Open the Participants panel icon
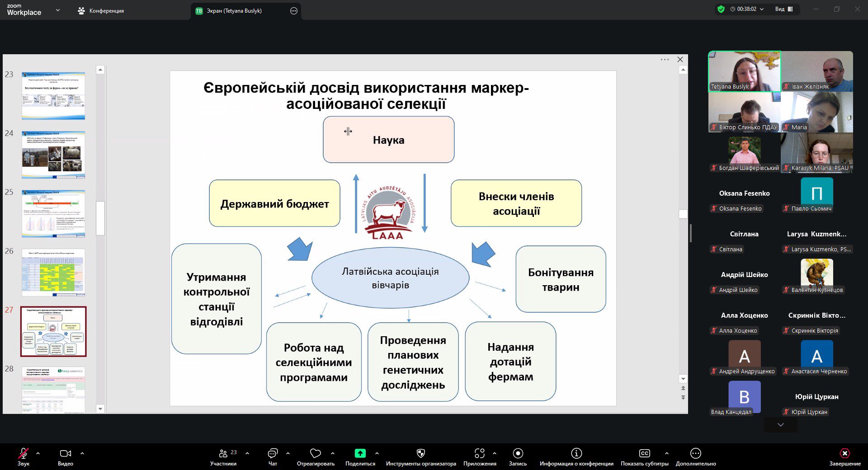This screenshot has width=868, height=470. [223, 453]
